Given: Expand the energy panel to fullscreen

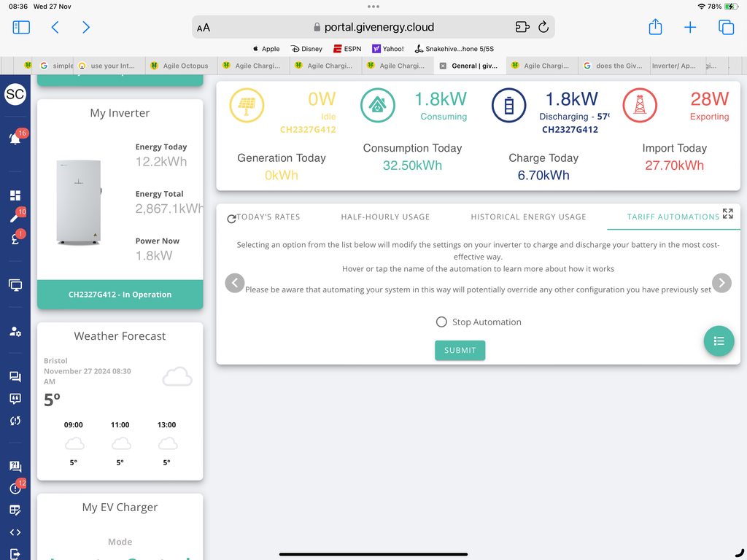Looking at the screenshot, I should 727,214.
